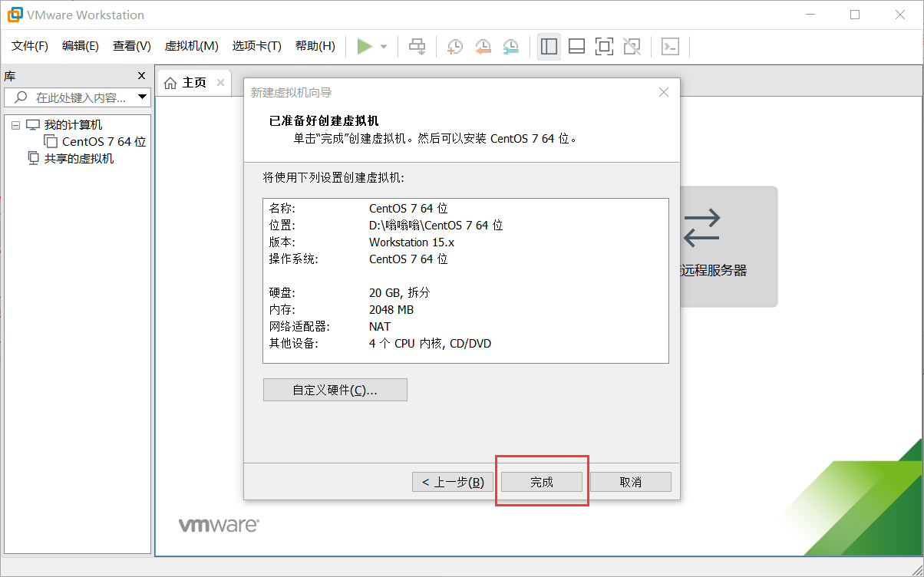Open the power options dropdown arrow

tap(384, 47)
